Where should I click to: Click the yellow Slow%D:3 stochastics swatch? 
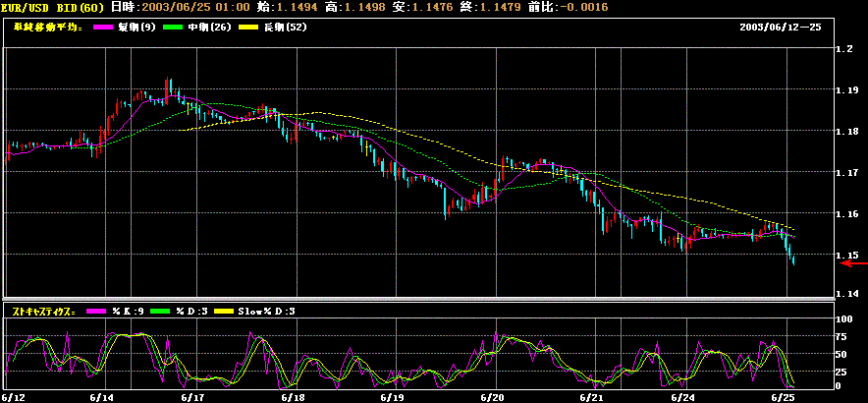pos(222,312)
